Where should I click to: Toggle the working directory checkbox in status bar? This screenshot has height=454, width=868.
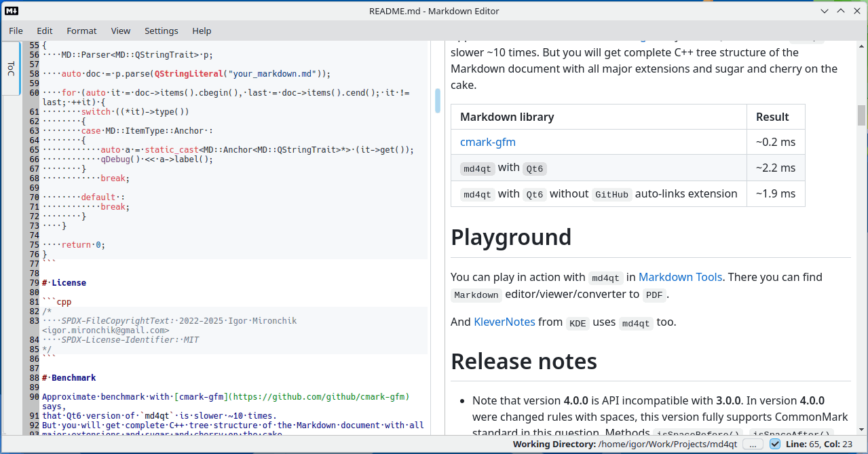tap(775, 444)
